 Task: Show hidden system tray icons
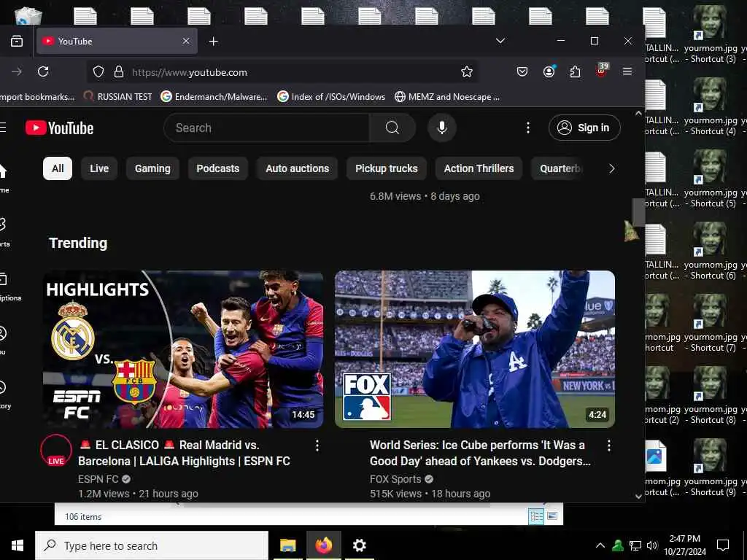click(x=600, y=545)
